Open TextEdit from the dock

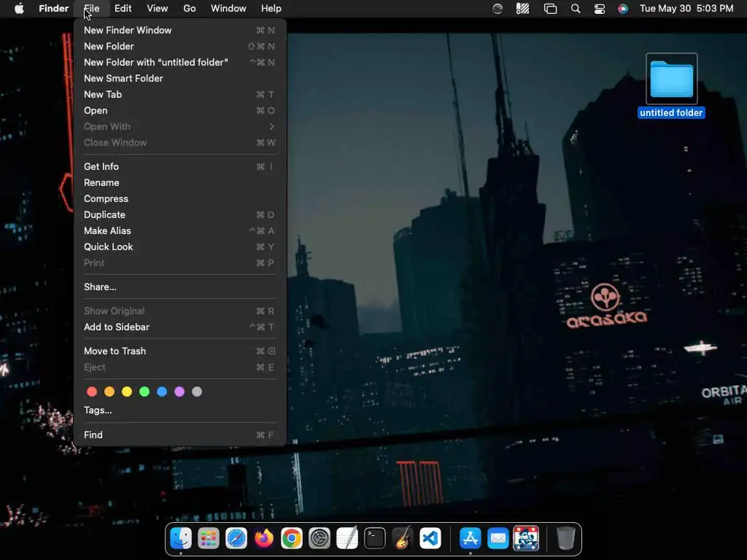coord(347,539)
